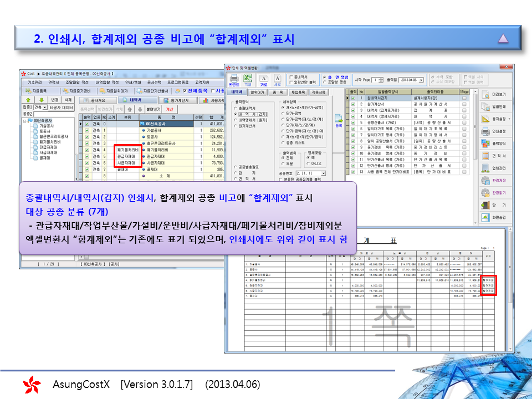Image resolution: width=532 pixels, height=399 pixels.
Task: Select 가로 landscape orientation icon
Action: (x=264, y=80)
